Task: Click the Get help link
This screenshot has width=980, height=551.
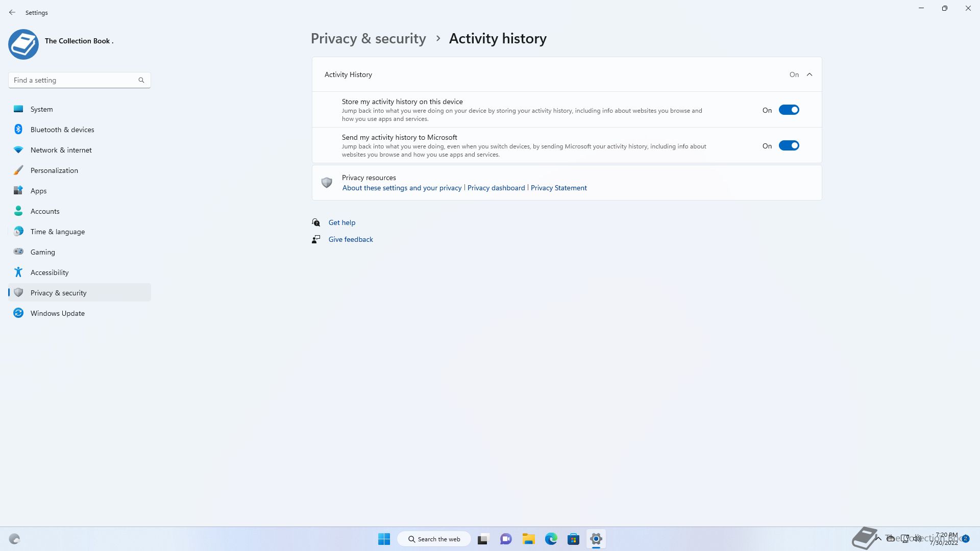Action: [x=341, y=222]
